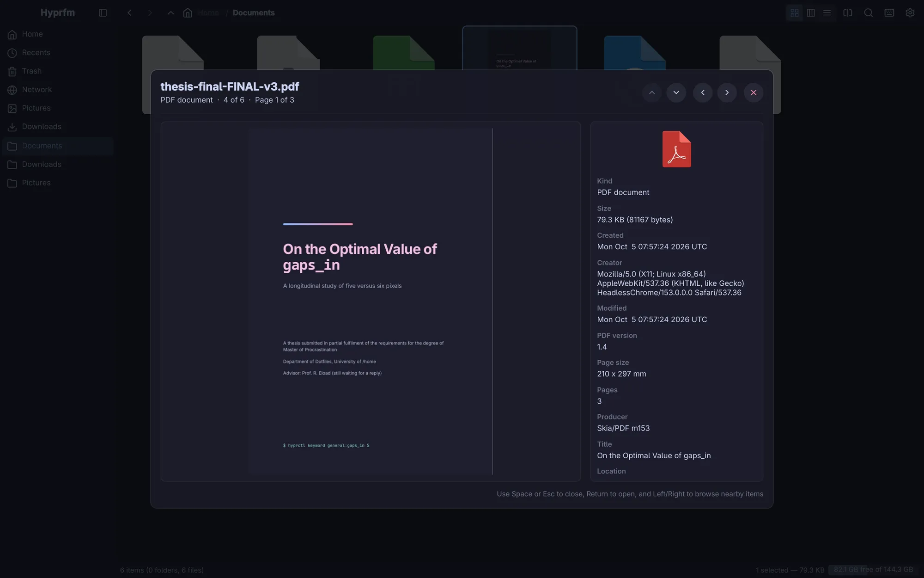Screen dimensions: 924x578
Task: Go forward with the forward arrow
Action: [x=150, y=13]
